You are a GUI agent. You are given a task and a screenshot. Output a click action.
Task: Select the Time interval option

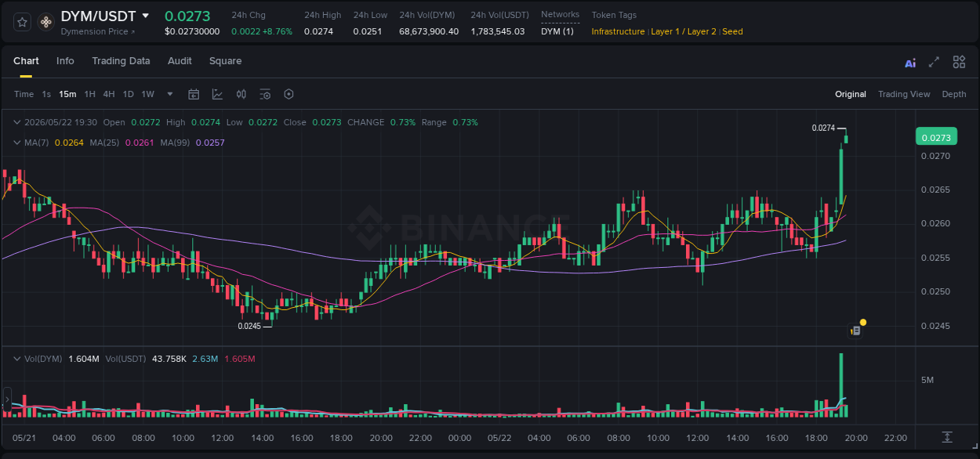click(24, 94)
